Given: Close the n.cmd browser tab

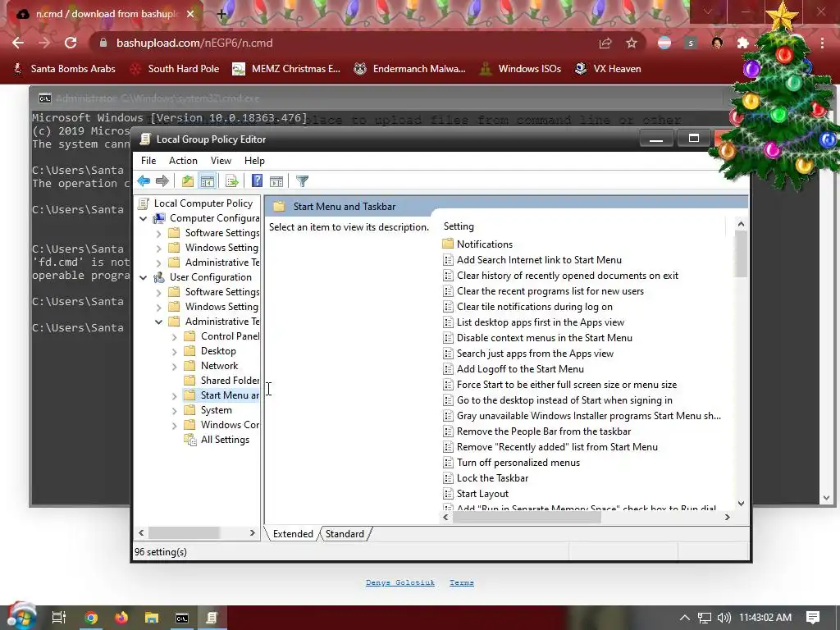Looking at the screenshot, I should point(190,14).
